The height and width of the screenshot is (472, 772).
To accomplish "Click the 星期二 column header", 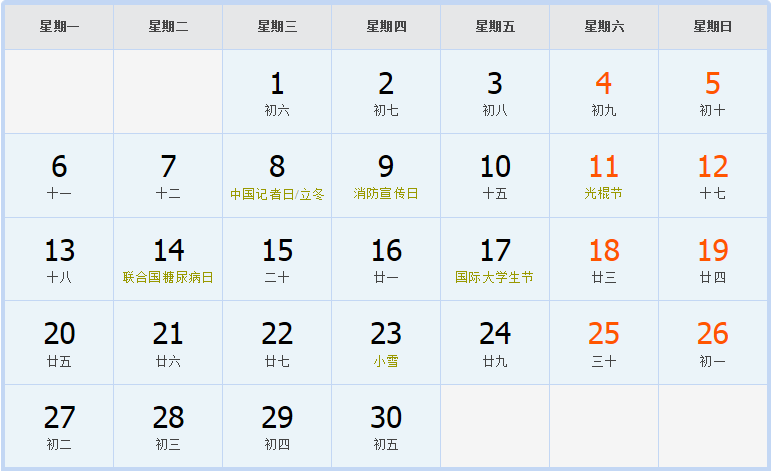I will [168, 27].
